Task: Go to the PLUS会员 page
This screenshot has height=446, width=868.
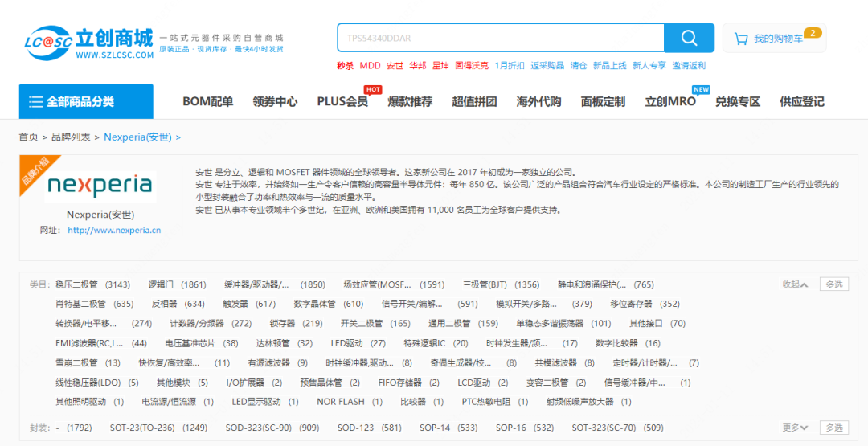Action: point(342,101)
